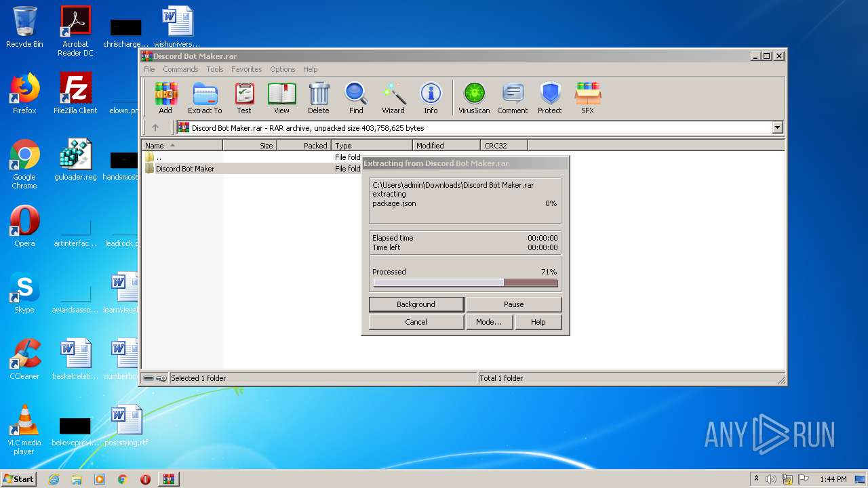Launch the Wizard tool
The height and width of the screenshot is (488, 868).
pyautogui.click(x=393, y=98)
